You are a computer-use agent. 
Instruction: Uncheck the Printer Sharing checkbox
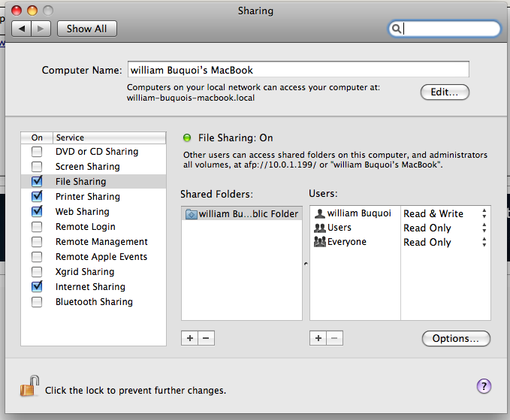pos(37,196)
